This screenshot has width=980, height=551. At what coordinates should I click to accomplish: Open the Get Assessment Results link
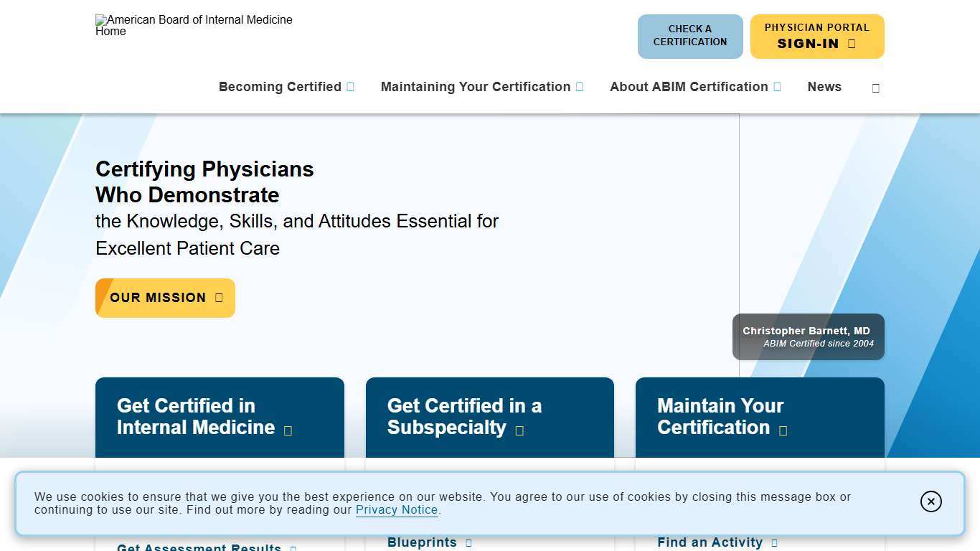coord(199,547)
